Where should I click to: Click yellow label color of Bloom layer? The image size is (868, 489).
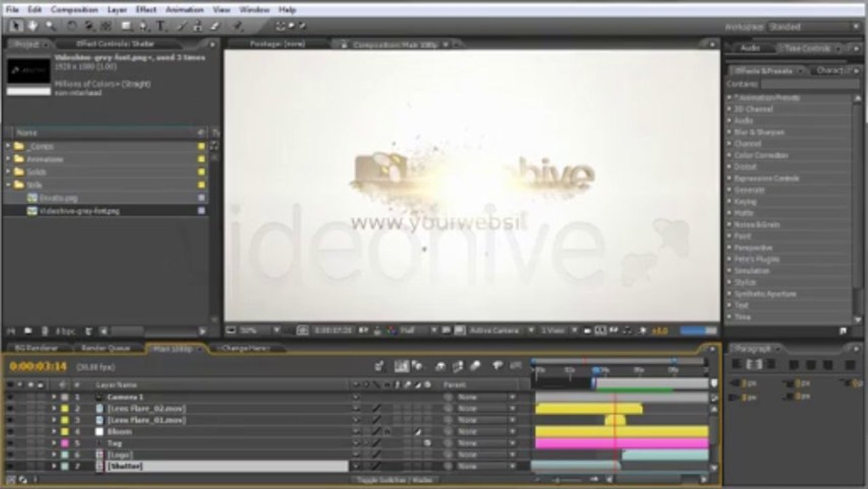64,431
